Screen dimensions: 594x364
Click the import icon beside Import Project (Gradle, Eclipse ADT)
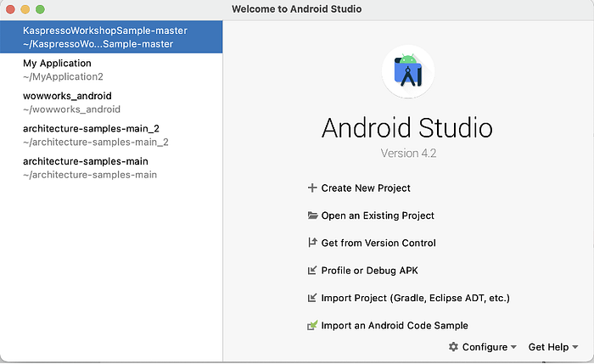pos(312,298)
